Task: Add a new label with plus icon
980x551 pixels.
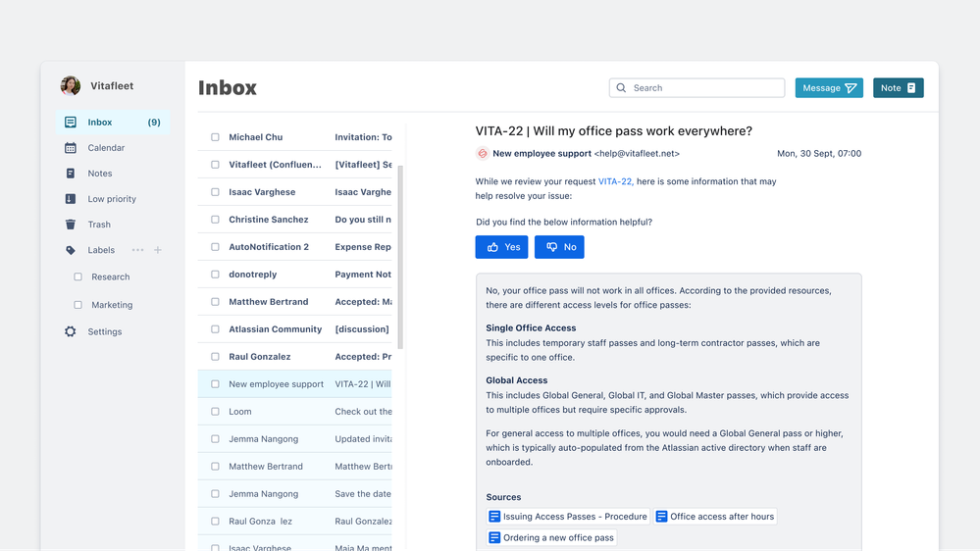Action: 158,250
